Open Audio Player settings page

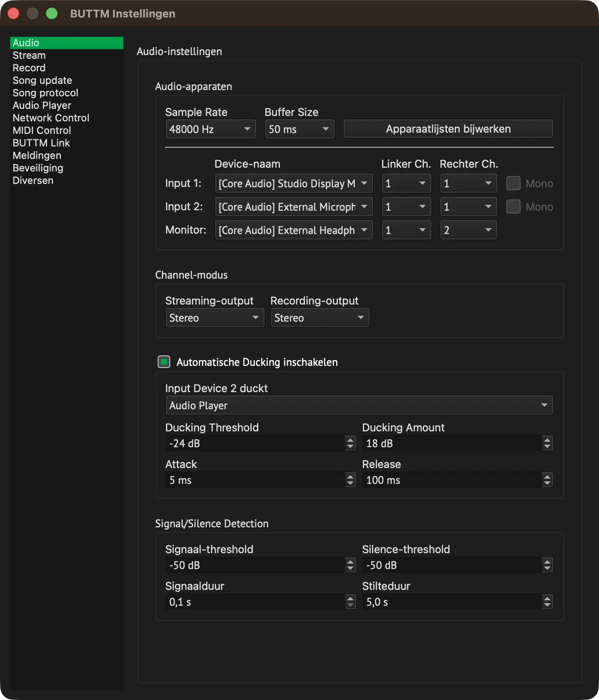click(x=67, y=106)
